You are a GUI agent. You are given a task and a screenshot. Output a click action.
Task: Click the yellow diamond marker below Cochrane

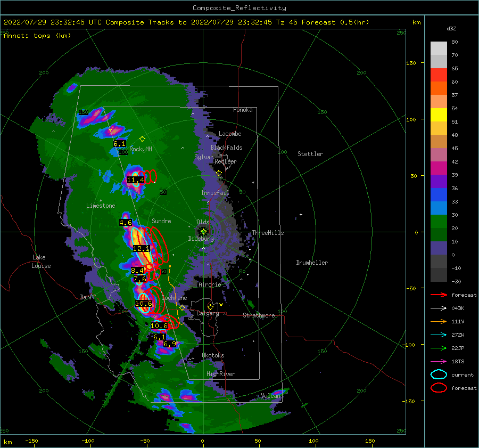[182, 308]
